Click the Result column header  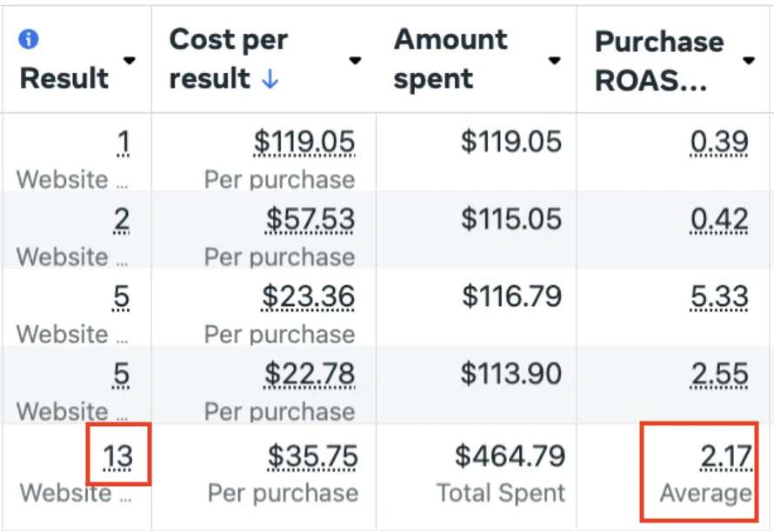click(64, 78)
